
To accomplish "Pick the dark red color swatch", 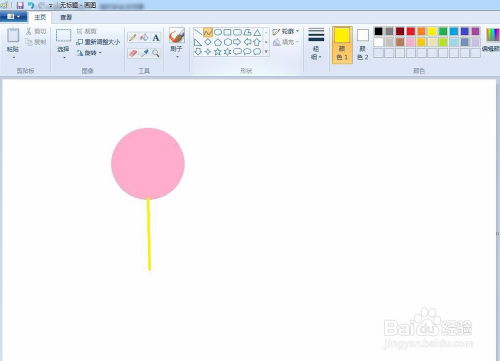I will [400, 31].
